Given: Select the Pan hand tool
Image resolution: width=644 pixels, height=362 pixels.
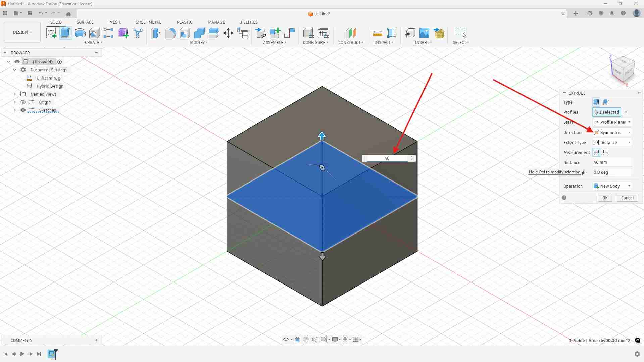Looking at the screenshot, I should [306, 340].
